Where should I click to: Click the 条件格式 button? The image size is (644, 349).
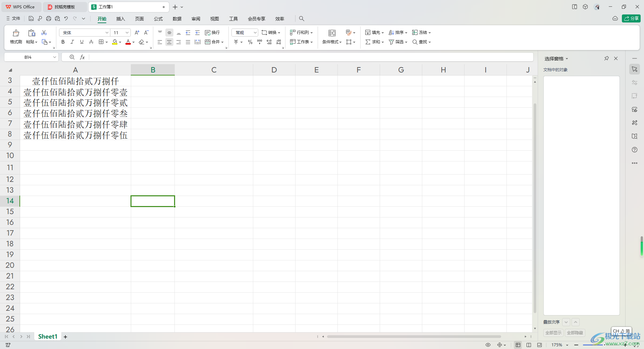pos(332,37)
